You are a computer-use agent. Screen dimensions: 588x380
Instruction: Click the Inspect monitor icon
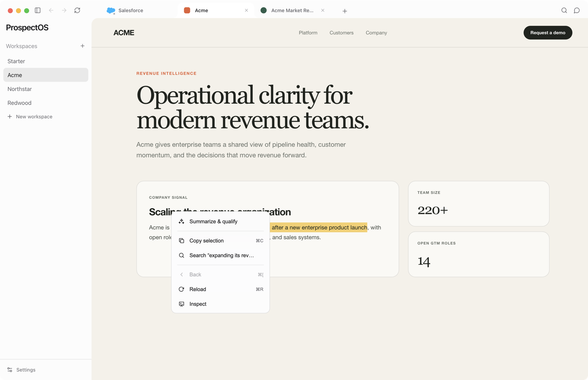click(x=181, y=304)
